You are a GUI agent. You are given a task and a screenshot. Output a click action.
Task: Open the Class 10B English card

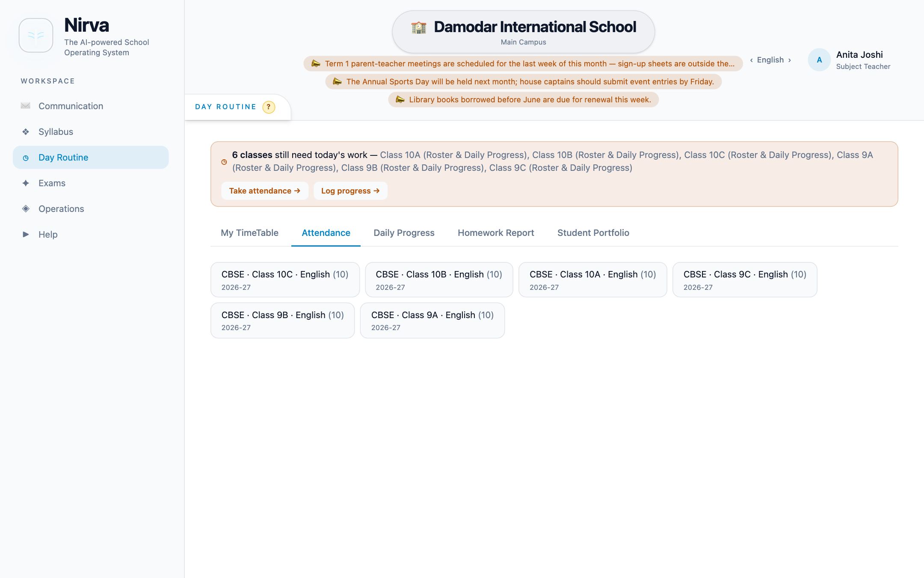click(439, 280)
